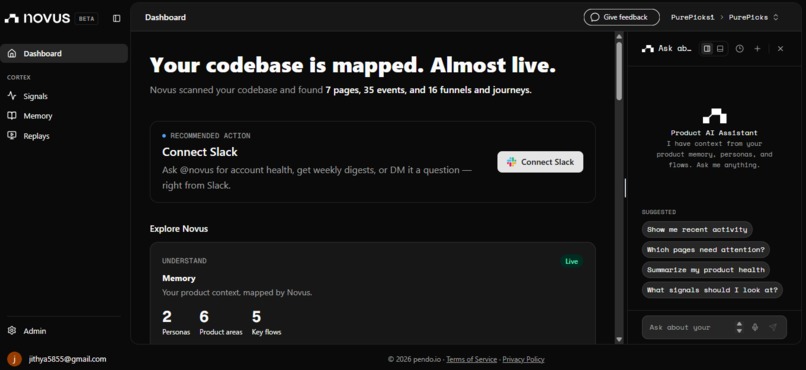806x370 pixels.
Task: Select suggestion 'Show me recent activity'
Action: tap(697, 229)
